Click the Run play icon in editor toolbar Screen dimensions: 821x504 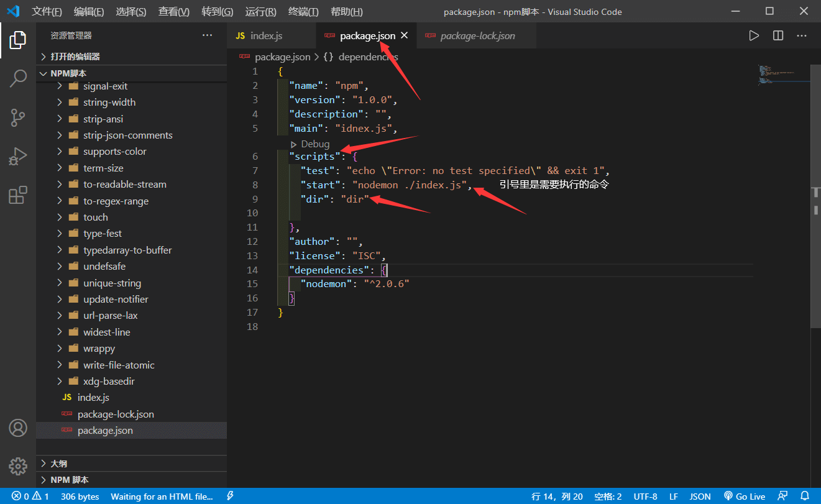pos(754,35)
